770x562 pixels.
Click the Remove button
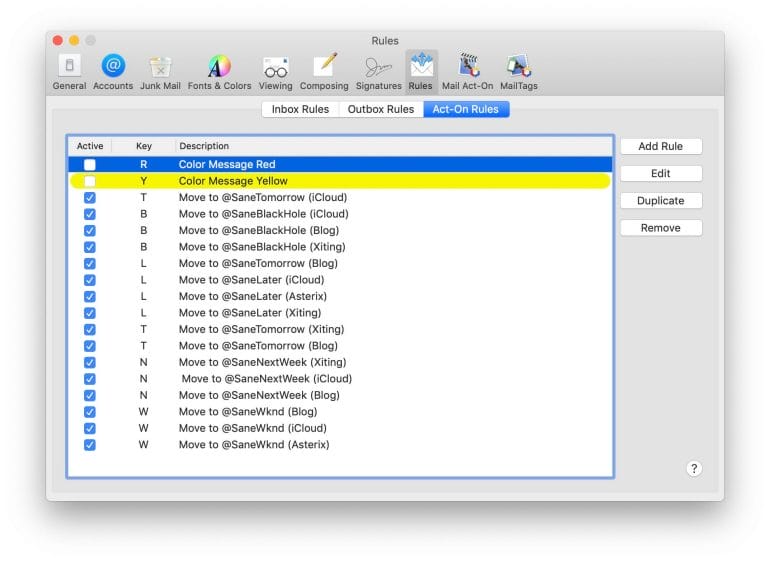pos(660,227)
